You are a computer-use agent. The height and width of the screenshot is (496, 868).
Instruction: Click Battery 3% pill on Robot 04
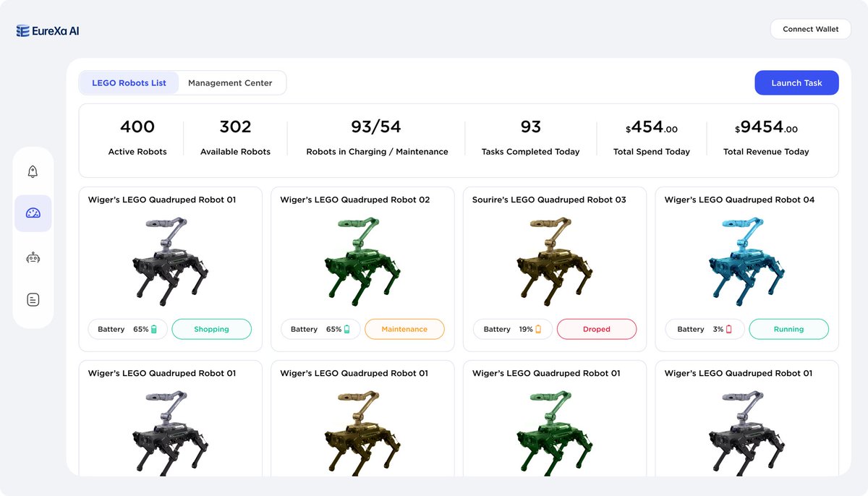point(705,329)
